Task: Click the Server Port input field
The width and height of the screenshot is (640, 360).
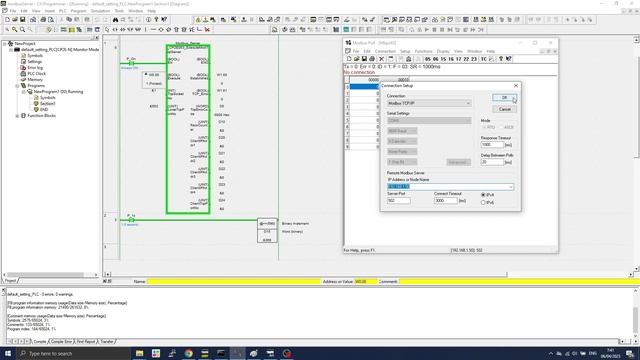Action: pyautogui.click(x=399, y=201)
